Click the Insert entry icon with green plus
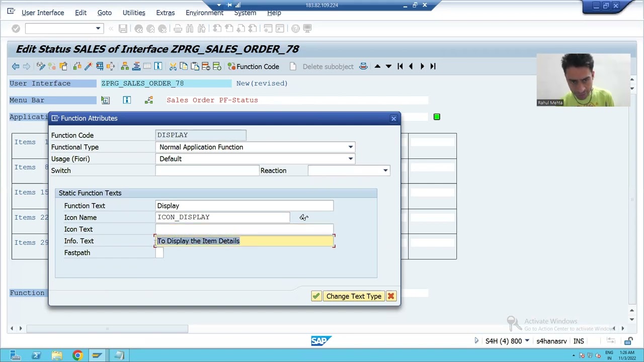This screenshot has width=644, height=362. pyautogui.click(x=217, y=66)
